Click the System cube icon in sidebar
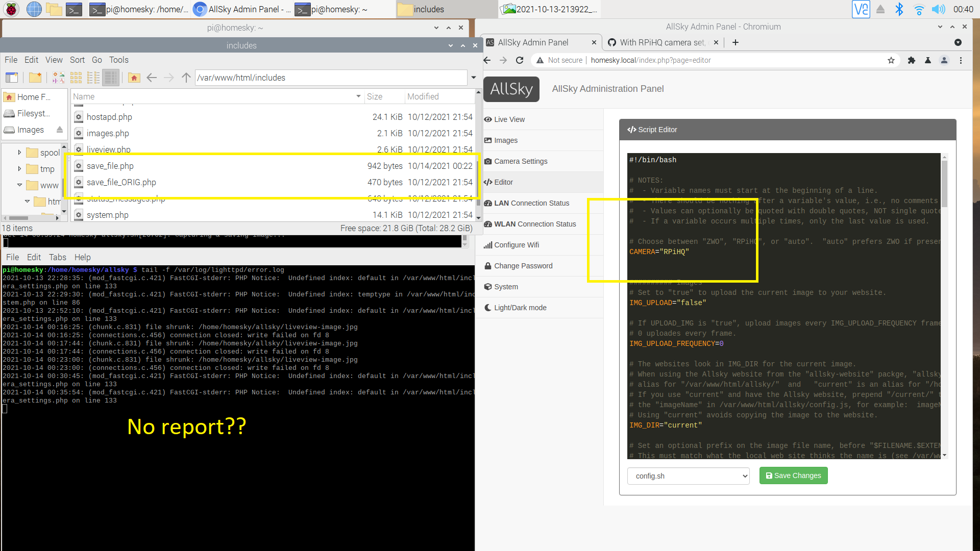The image size is (980, 551). click(488, 287)
